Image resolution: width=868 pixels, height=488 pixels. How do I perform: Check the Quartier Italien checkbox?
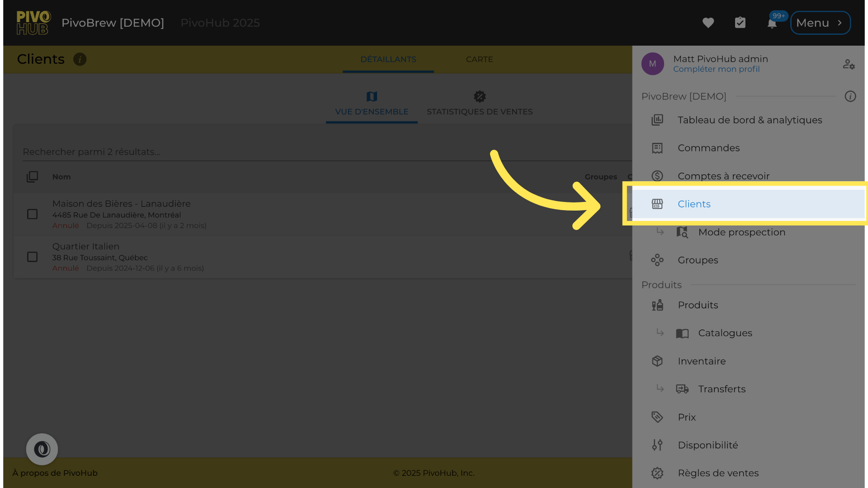[32, 257]
